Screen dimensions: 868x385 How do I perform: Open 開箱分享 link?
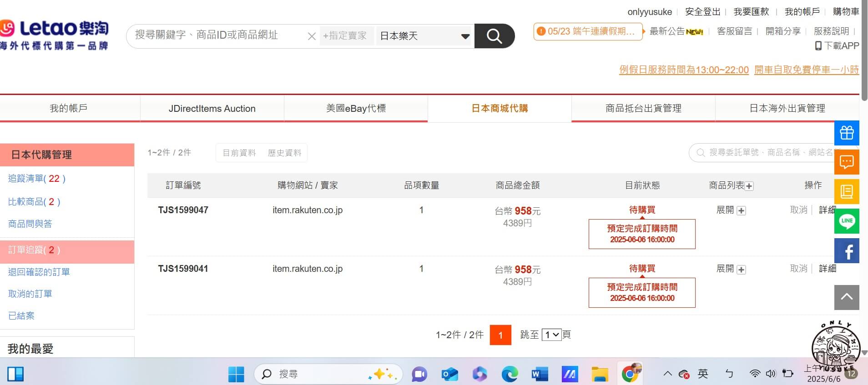click(x=783, y=31)
